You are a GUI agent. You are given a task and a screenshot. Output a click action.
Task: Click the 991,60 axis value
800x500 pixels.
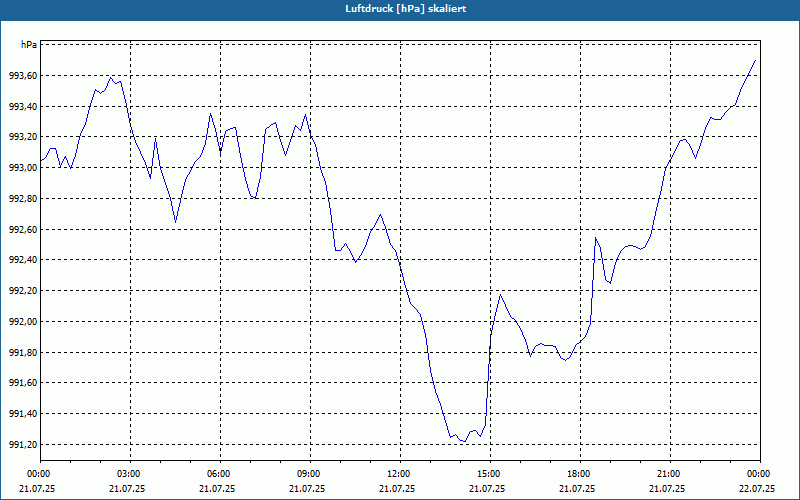(23, 383)
